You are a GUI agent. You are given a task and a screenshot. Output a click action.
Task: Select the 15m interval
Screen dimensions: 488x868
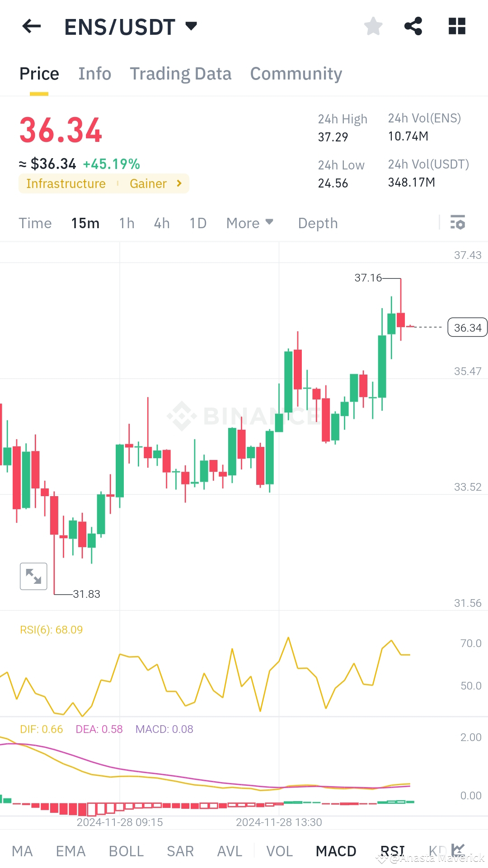point(85,223)
